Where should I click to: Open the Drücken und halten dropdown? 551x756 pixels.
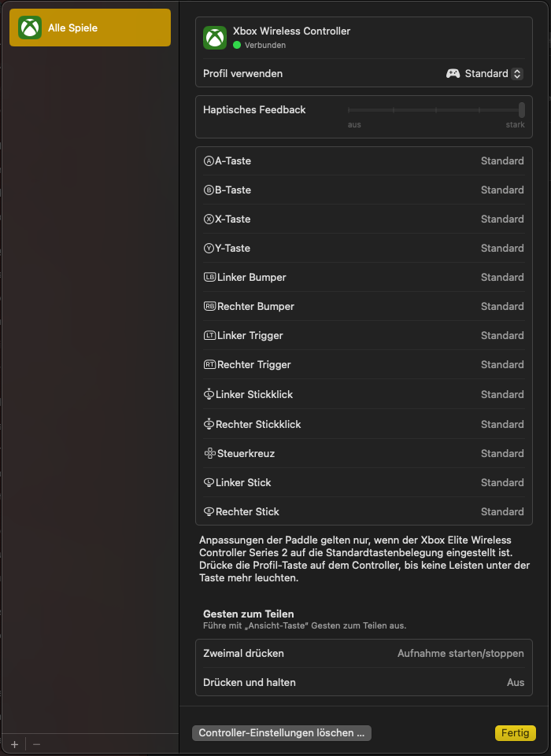tap(515, 683)
